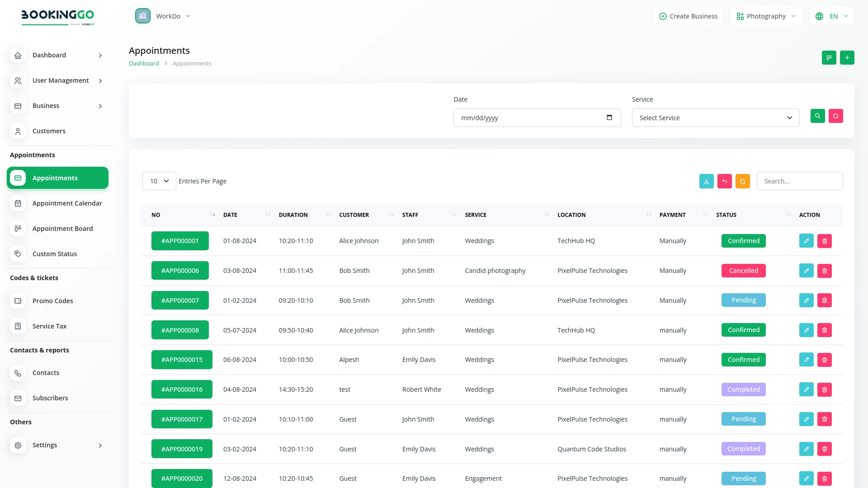
Task: Expand the User Management sidebar item
Action: point(60,80)
